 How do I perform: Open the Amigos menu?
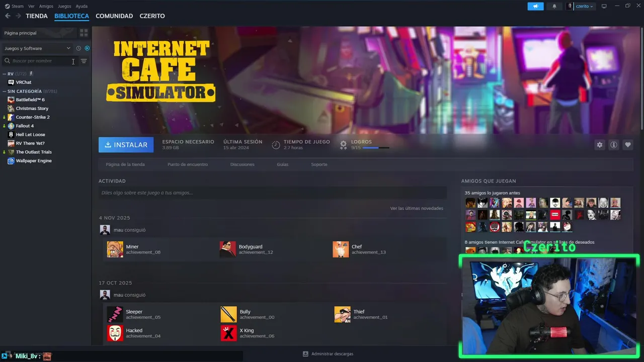(46, 6)
